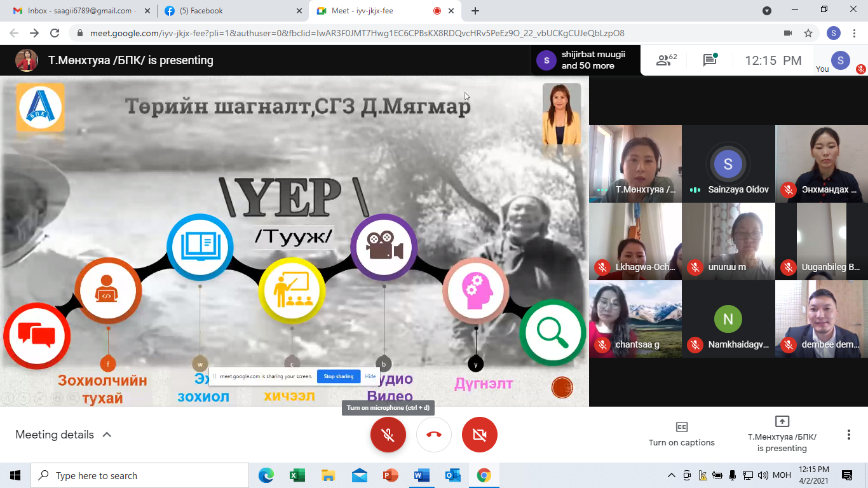This screenshot has width=868, height=488.
Task: Open Windows Start menu
Action: (15, 475)
